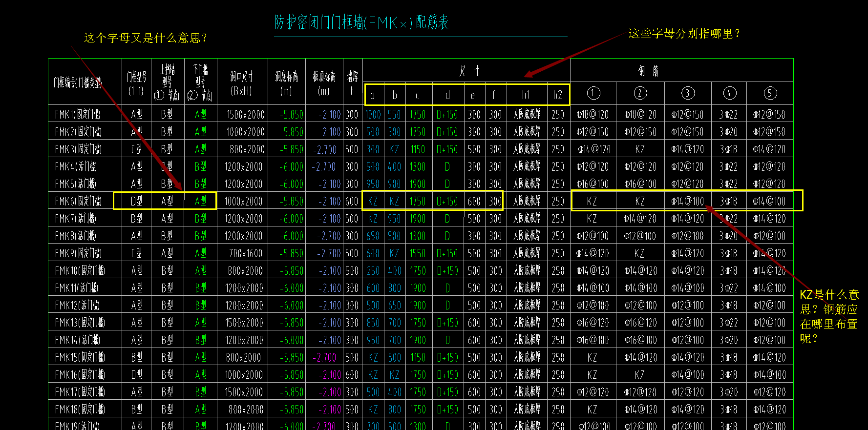
Task: Select row label FMK1(固定门槛)
Action: tap(78, 114)
